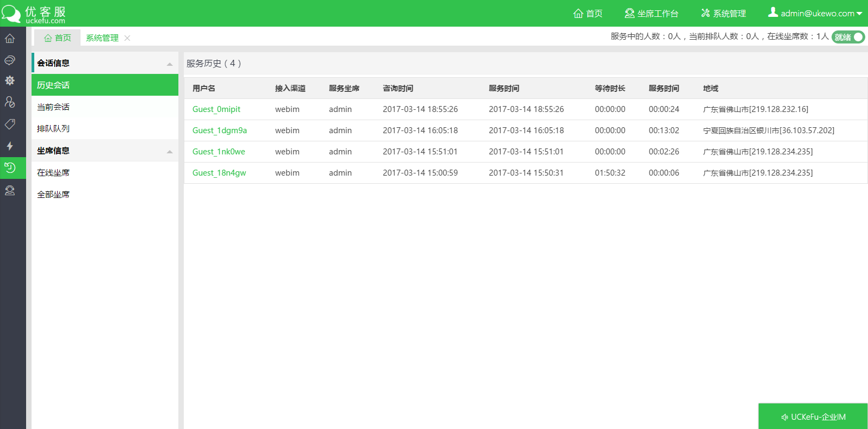Collapse the 坐席信息 section

point(170,152)
